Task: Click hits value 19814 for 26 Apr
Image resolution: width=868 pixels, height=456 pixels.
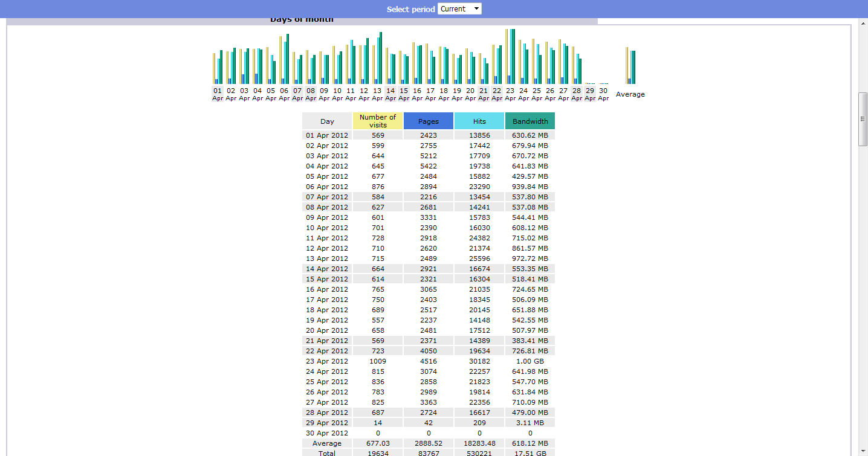Action: tap(479, 392)
